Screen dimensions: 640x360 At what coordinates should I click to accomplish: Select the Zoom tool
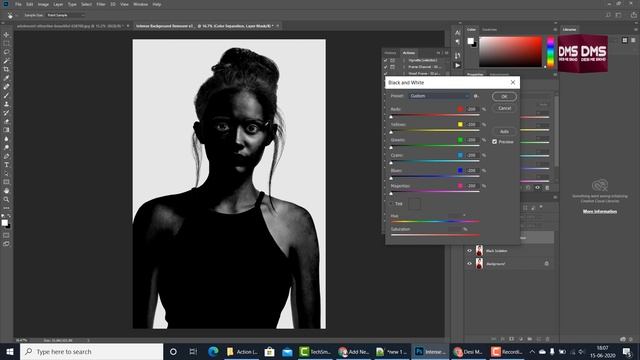point(6,199)
